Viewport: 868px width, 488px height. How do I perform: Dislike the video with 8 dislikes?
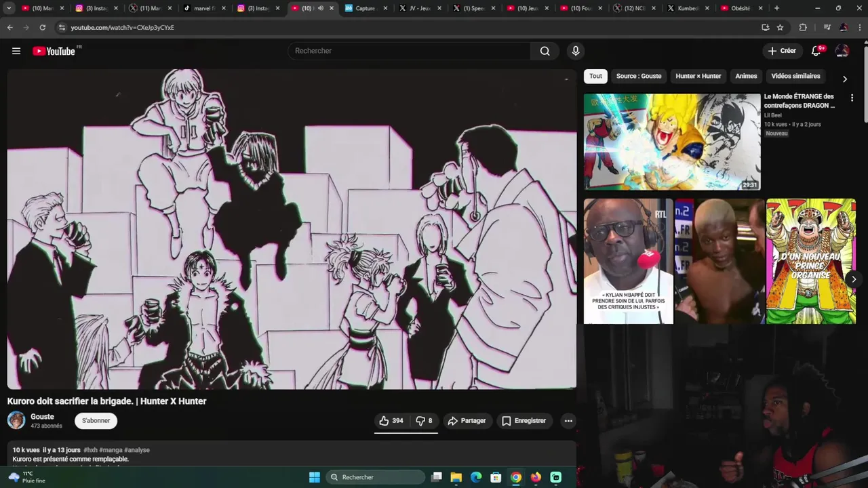(424, 421)
